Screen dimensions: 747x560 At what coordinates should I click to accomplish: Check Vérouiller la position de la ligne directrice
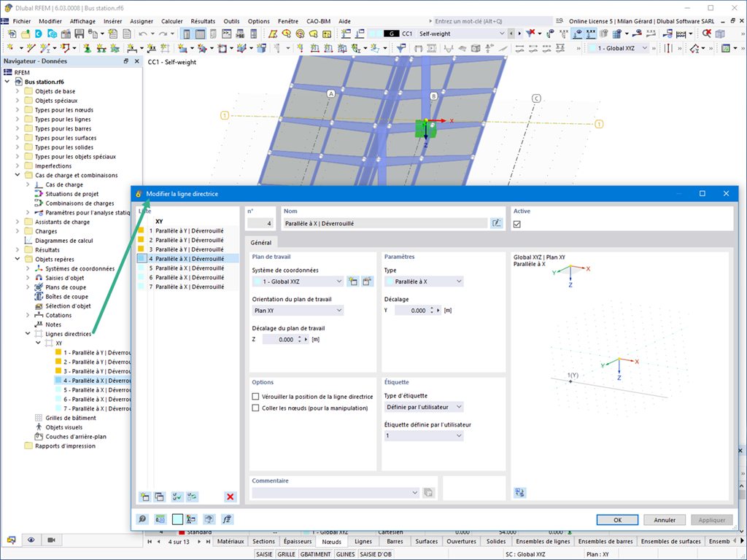pos(255,396)
